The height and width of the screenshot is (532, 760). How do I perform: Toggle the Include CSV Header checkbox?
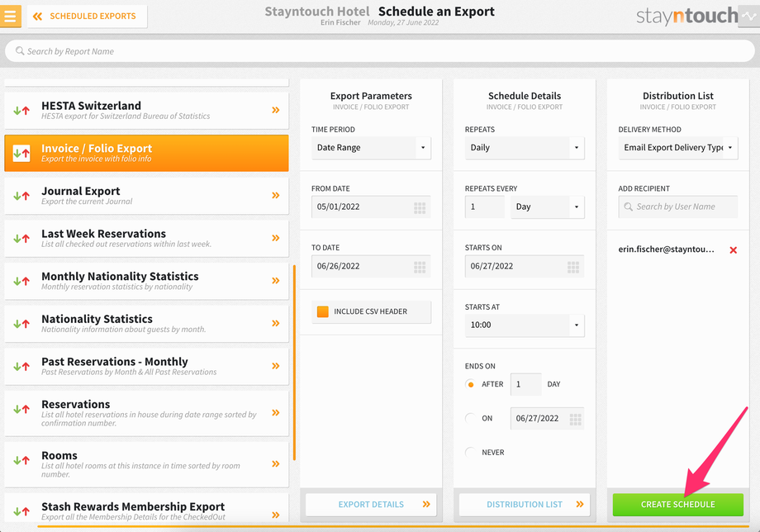point(323,311)
